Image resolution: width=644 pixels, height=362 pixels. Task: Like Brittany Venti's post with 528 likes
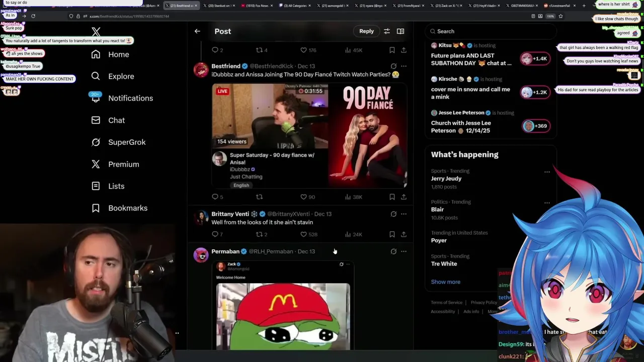tap(308, 234)
